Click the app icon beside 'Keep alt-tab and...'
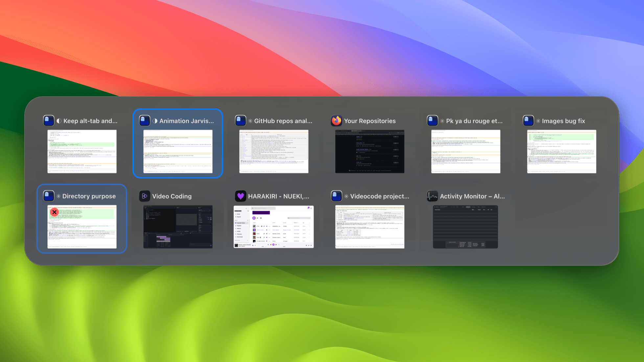 tap(49, 121)
